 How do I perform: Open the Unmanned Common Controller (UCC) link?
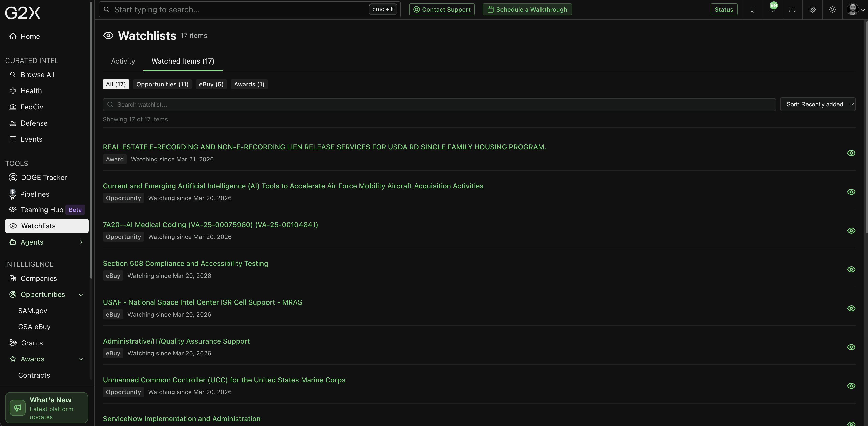224,380
